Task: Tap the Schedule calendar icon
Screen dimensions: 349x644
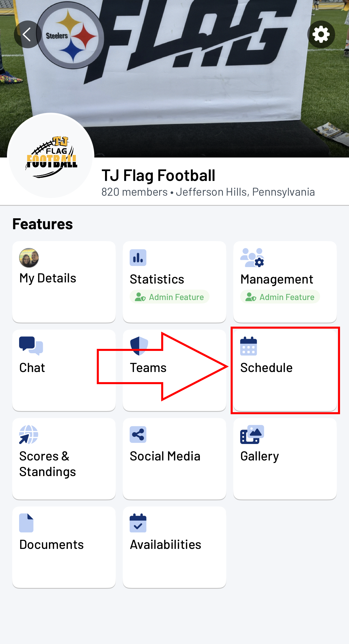Action: click(x=249, y=346)
